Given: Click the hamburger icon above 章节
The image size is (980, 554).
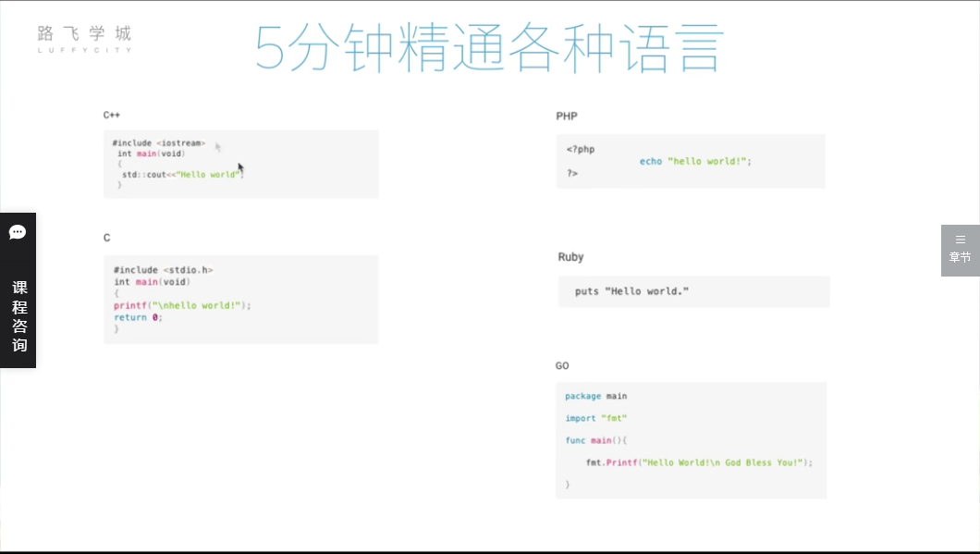Looking at the screenshot, I should tap(960, 240).
